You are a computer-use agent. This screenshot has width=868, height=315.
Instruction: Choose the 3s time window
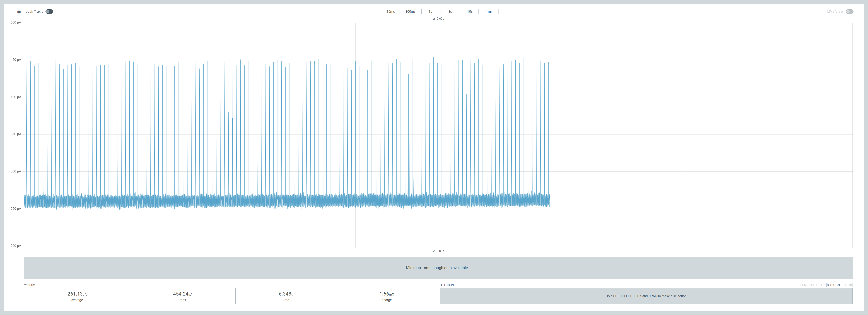point(450,11)
